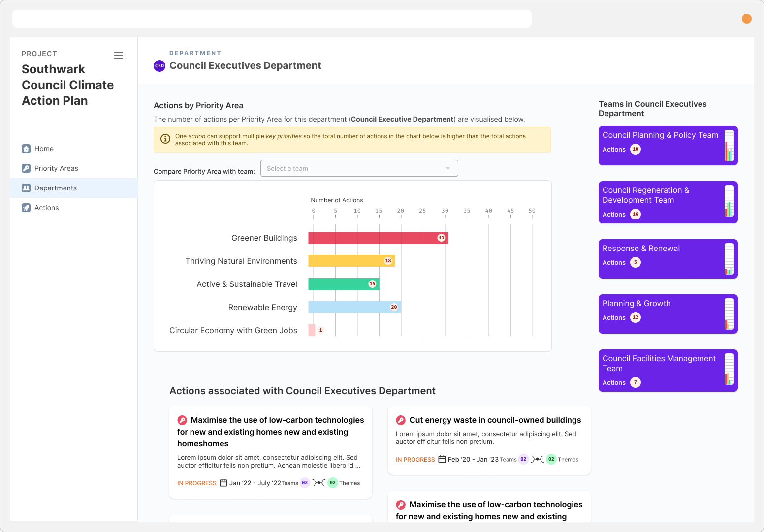Click the 'Active & Sustainable Travel' chart label
The width and height of the screenshot is (764, 532).
click(x=247, y=284)
